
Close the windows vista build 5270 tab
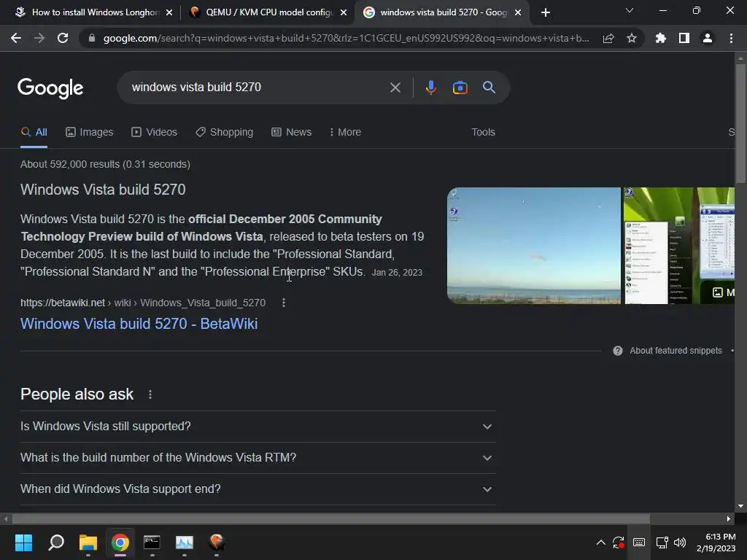(518, 13)
